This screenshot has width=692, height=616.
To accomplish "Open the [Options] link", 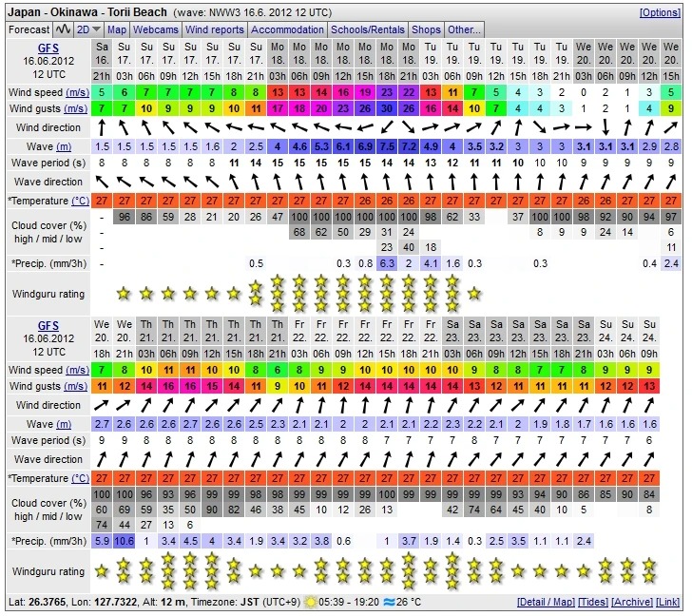I will (x=660, y=12).
